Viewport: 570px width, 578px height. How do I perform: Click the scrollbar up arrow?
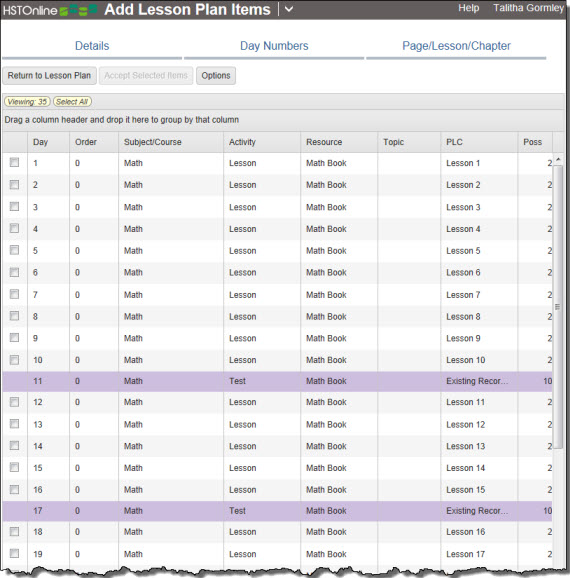[x=558, y=159]
